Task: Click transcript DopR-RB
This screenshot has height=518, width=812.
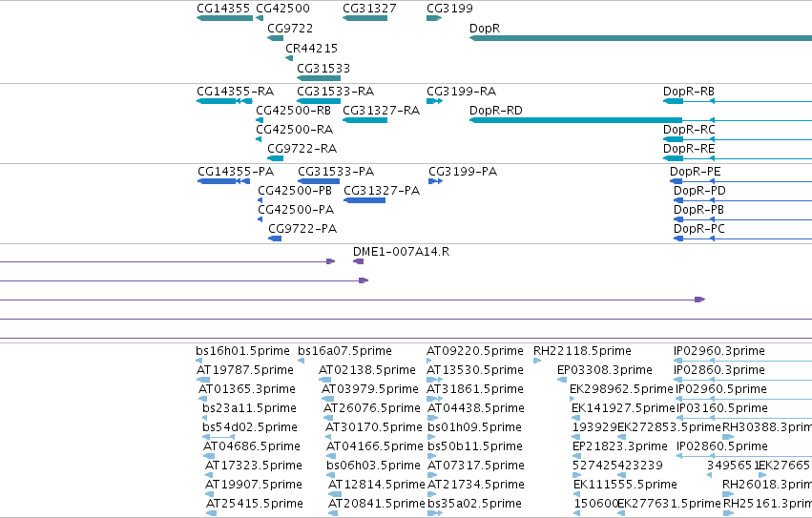Action: point(738,101)
